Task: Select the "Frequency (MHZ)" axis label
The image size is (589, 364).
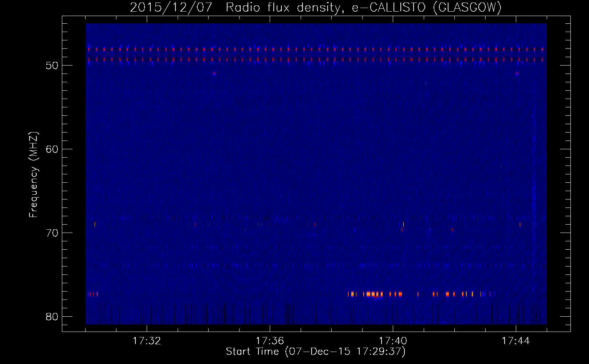Action: coord(33,175)
